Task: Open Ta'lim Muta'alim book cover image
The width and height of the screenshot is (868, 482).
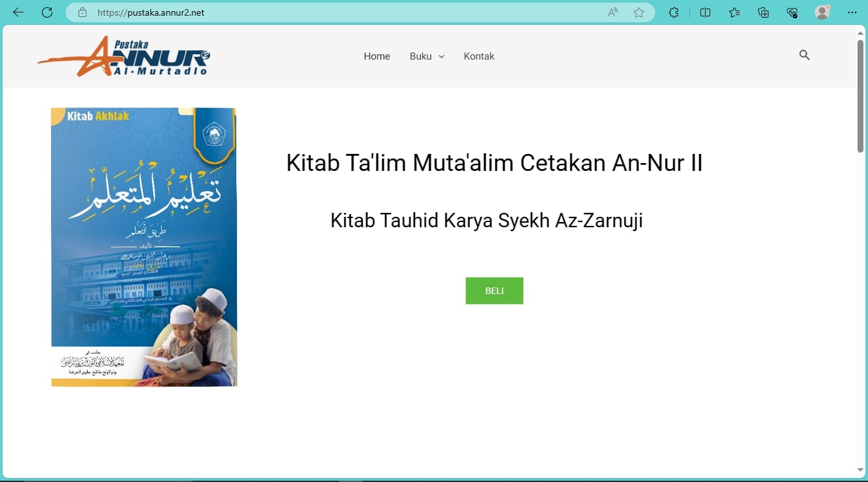Action: coord(144,247)
